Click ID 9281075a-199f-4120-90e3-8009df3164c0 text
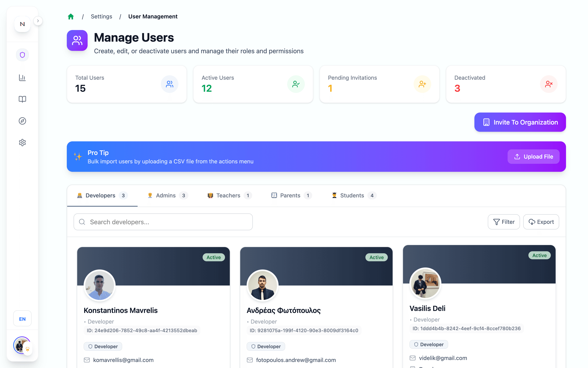This screenshot has height=368, width=588. click(x=304, y=331)
